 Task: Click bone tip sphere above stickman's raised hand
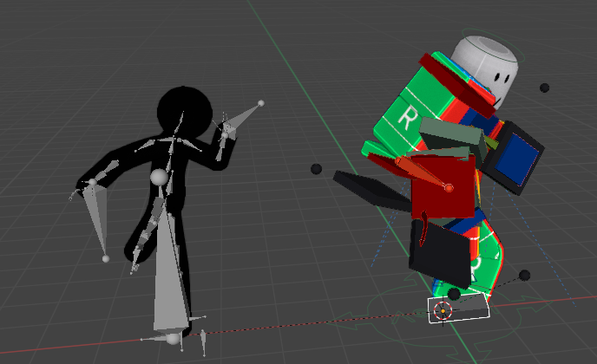coord(261,103)
